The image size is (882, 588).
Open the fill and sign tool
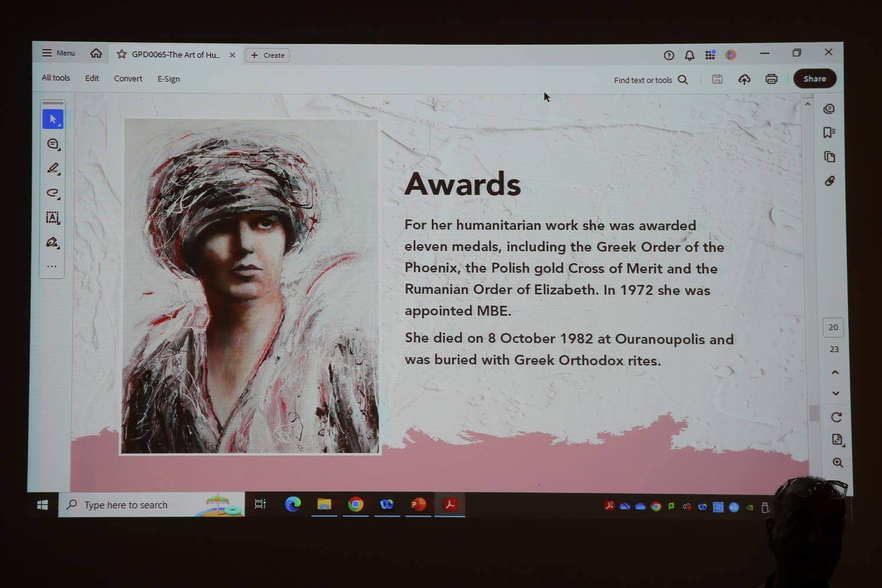[x=52, y=242]
